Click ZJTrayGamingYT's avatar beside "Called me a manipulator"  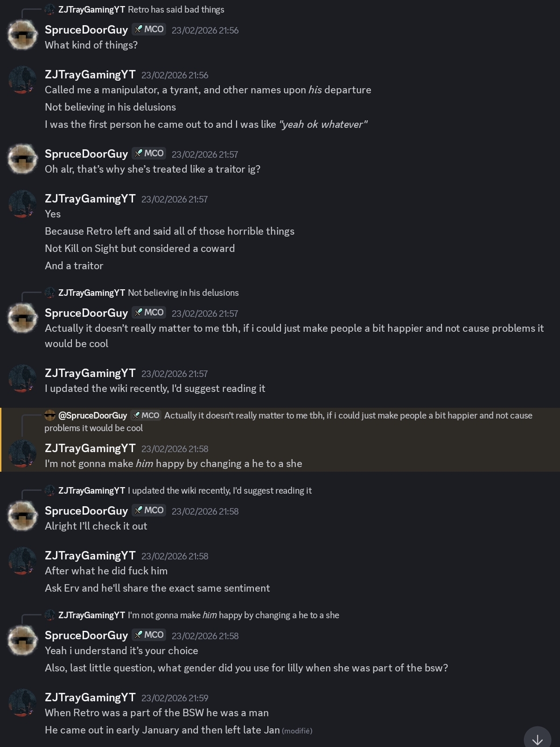22,80
